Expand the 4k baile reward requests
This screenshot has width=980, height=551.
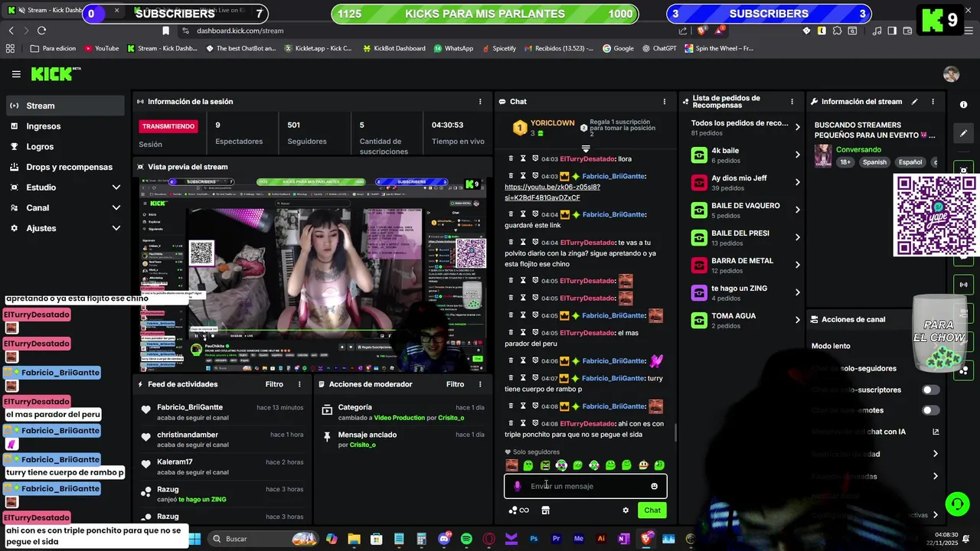click(x=797, y=155)
